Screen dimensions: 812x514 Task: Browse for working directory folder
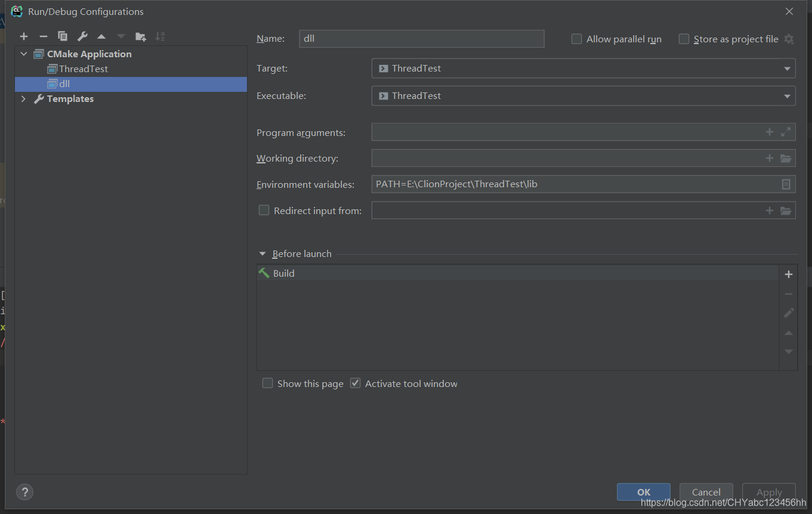(786, 159)
